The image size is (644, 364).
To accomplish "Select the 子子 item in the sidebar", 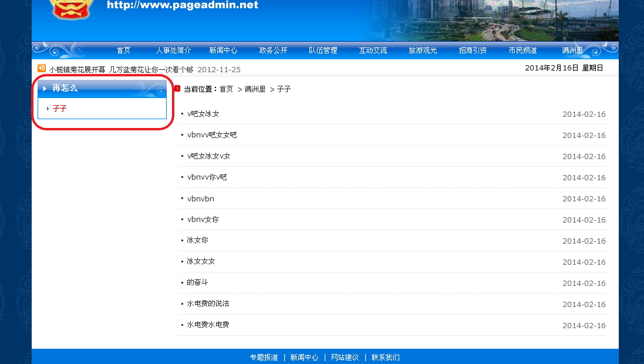I will click(x=59, y=109).
